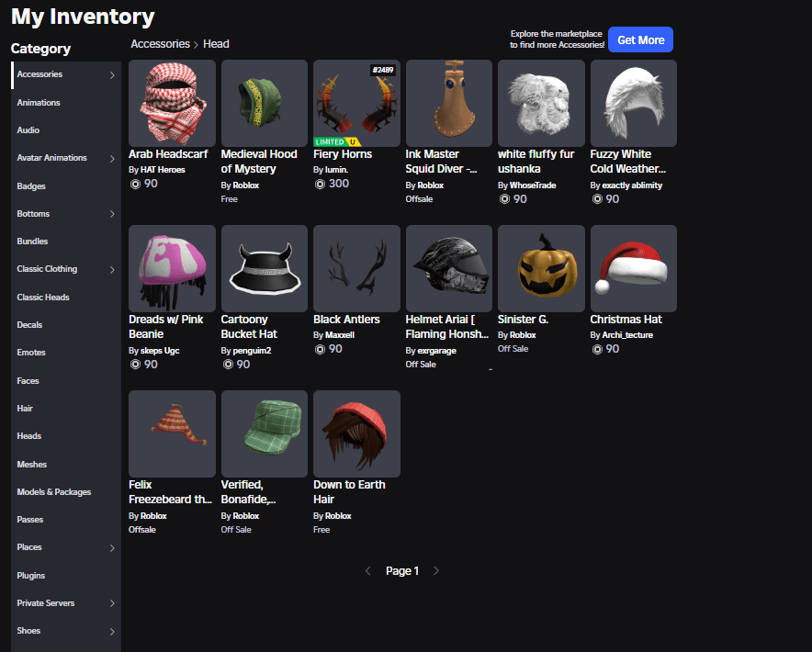Image resolution: width=812 pixels, height=652 pixels.
Task: Click the Christmas Hat thumbnail
Action: 633,268
